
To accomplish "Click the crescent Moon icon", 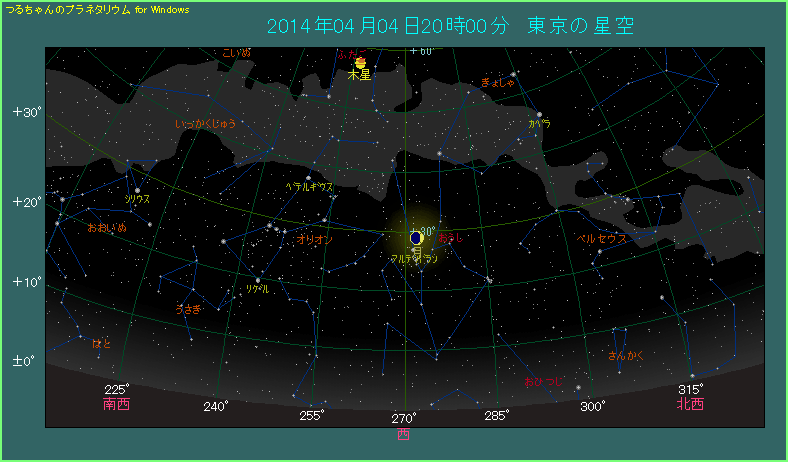I will click(x=416, y=238).
